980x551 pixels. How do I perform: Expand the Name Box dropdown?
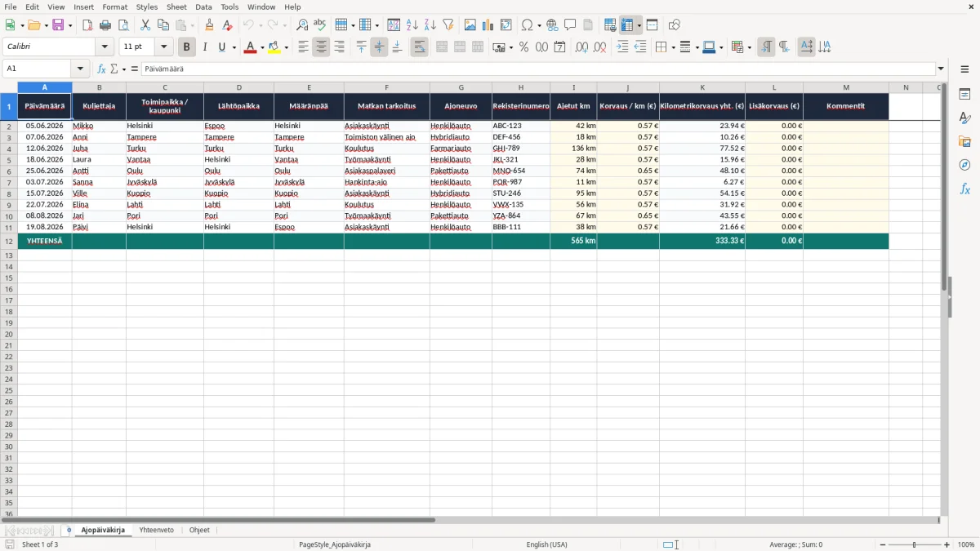(x=80, y=69)
